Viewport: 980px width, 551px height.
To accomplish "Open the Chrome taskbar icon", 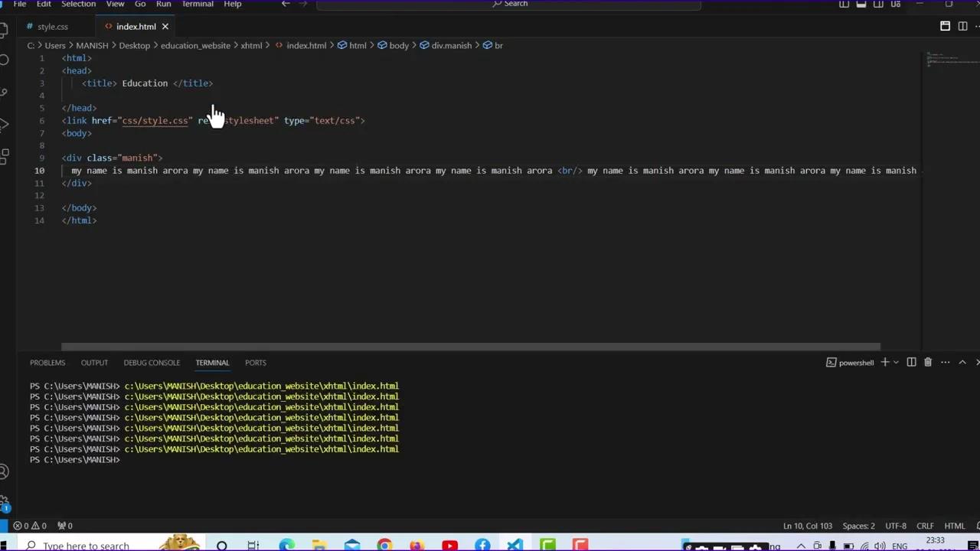I will point(384,546).
